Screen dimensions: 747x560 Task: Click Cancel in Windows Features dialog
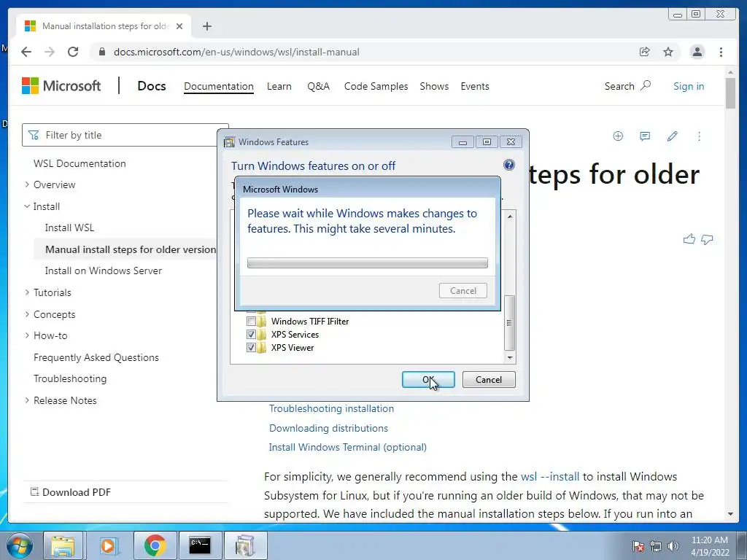(x=489, y=379)
